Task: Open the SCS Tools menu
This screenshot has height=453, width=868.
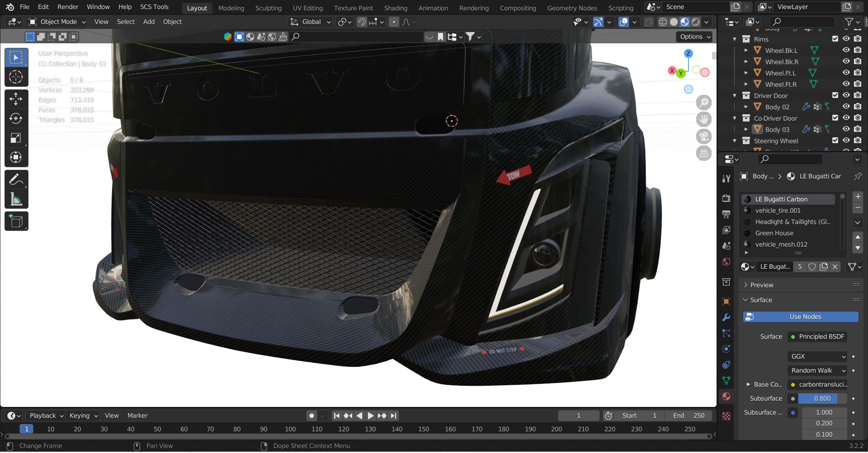Action: pyautogui.click(x=154, y=7)
